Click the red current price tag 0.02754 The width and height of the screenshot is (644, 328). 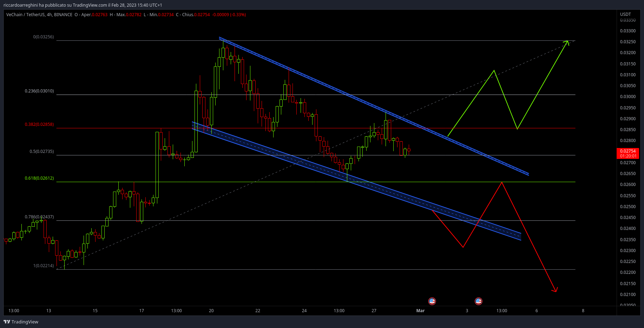(x=628, y=151)
